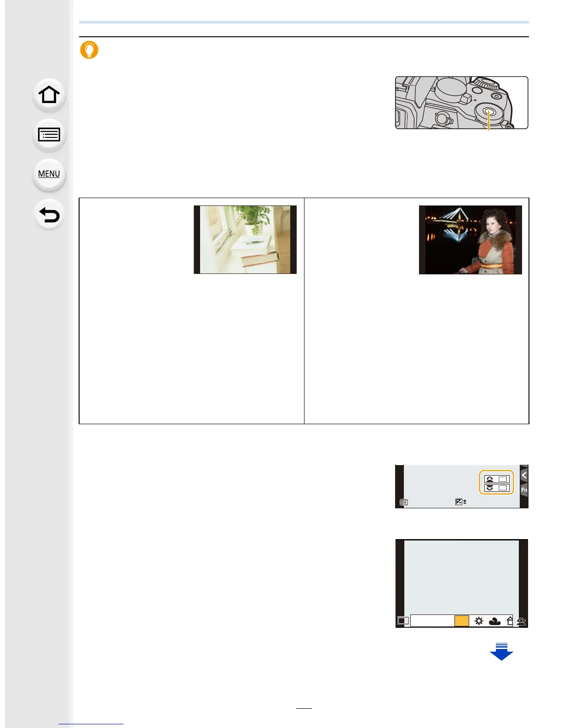Toggle the rear dial function indicator
Viewport: 563px width, 728px height.
(497, 488)
